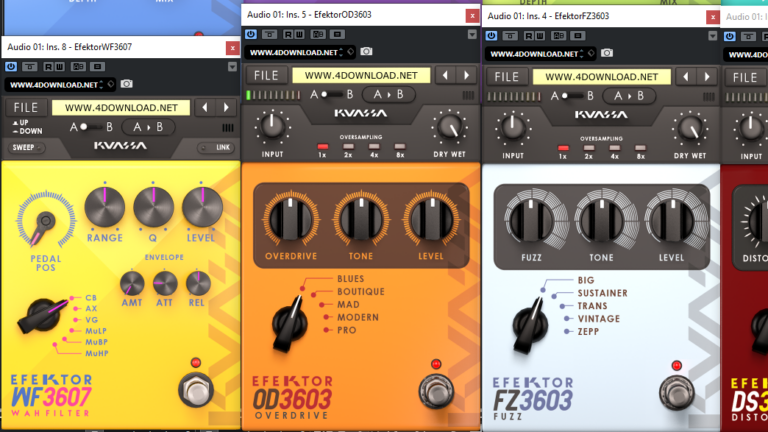This screenshot has width=768, height=432.
Task: Go to previous preset in WF3607 plugin
Action: (x=205, y=107)
